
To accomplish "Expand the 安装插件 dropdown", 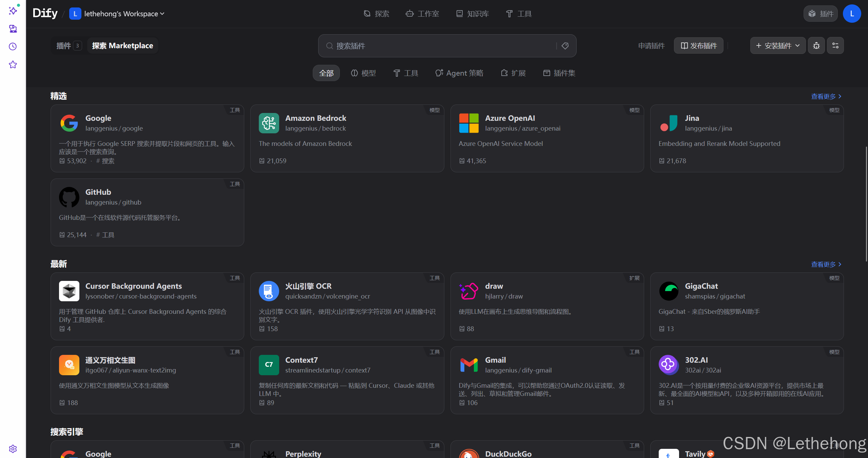I will click(778, 46).
